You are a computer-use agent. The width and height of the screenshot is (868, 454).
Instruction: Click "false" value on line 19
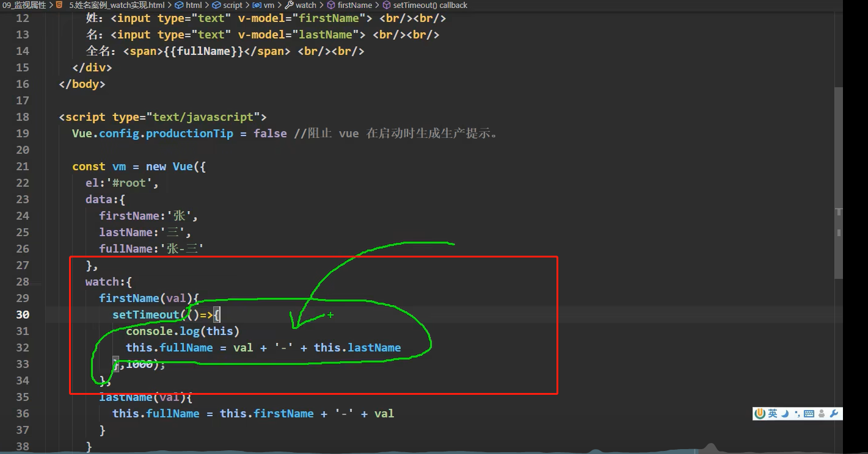pyautogui.click(x=271, y=133)
